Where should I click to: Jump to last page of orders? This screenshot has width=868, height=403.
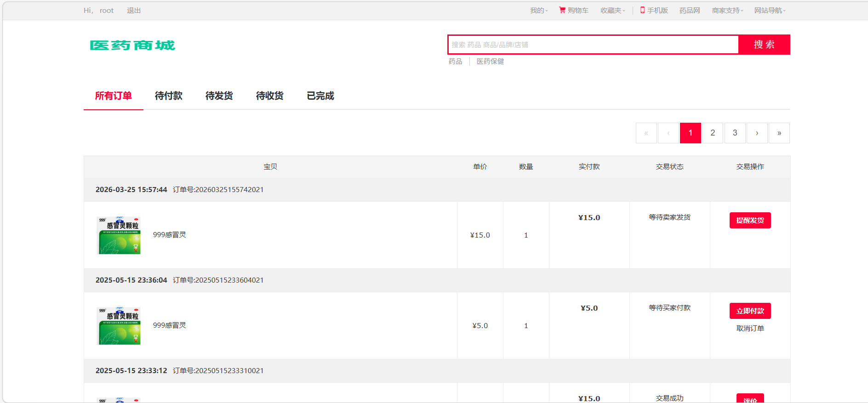779,133
